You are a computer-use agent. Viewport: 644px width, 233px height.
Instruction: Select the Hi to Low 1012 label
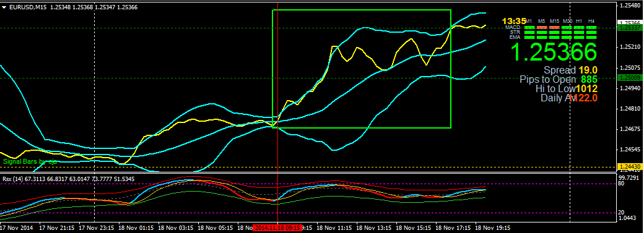tap(567, 88)
